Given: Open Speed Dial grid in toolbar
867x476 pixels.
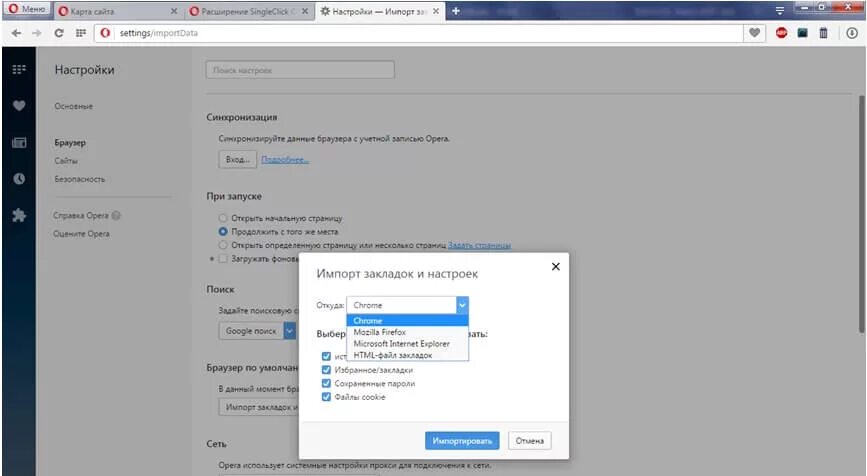Looking at the screenshot, I should pyautogui.click(x=81, y=33).
